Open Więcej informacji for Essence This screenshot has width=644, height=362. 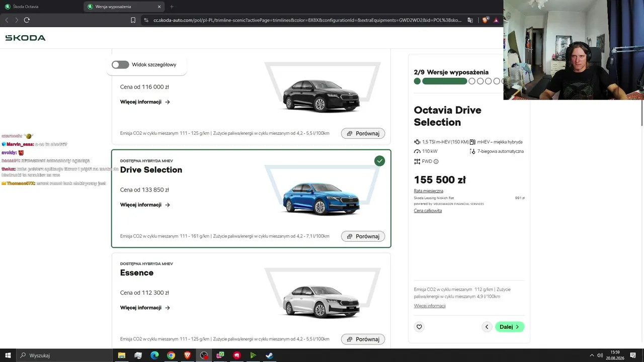[145, 308]
